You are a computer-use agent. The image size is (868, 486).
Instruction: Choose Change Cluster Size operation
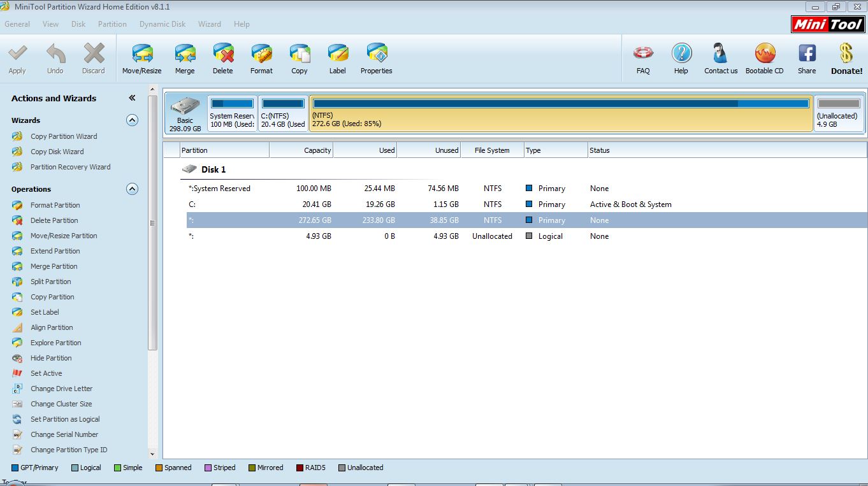pyautogui.click(x=61, y=404)
